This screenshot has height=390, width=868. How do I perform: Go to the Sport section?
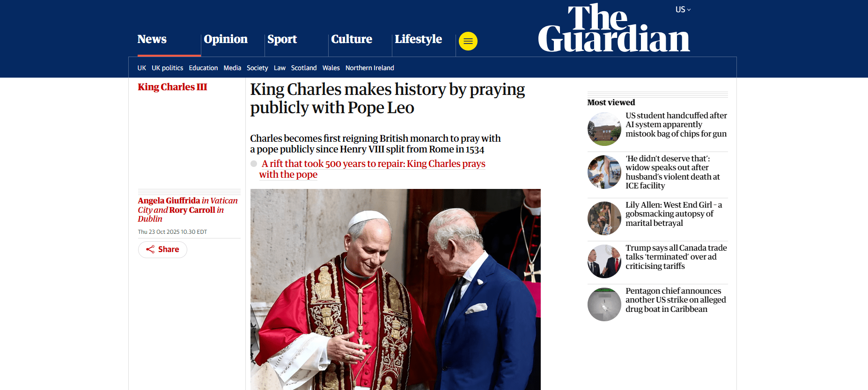(x=282, y=39)
